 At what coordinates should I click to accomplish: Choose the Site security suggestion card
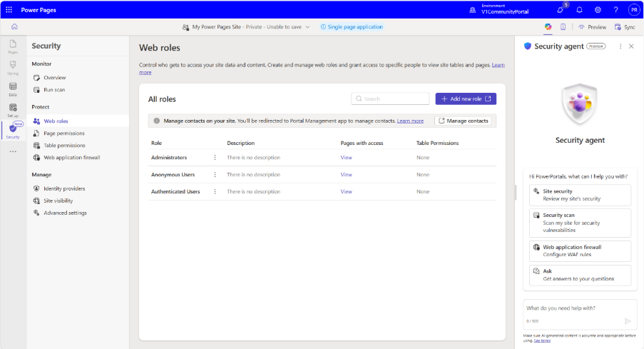click(580, 195)
